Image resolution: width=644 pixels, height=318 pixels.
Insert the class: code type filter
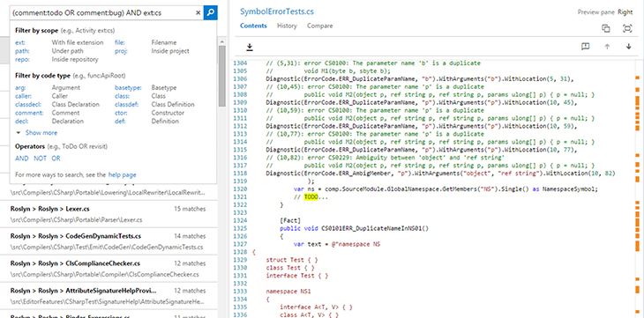click(122, 96)
